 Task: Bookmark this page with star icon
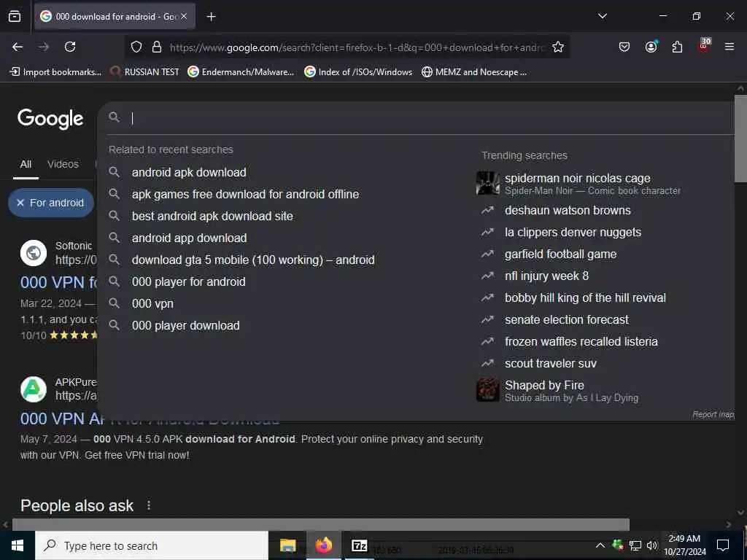pyautogui.click(x=558, y=47)
